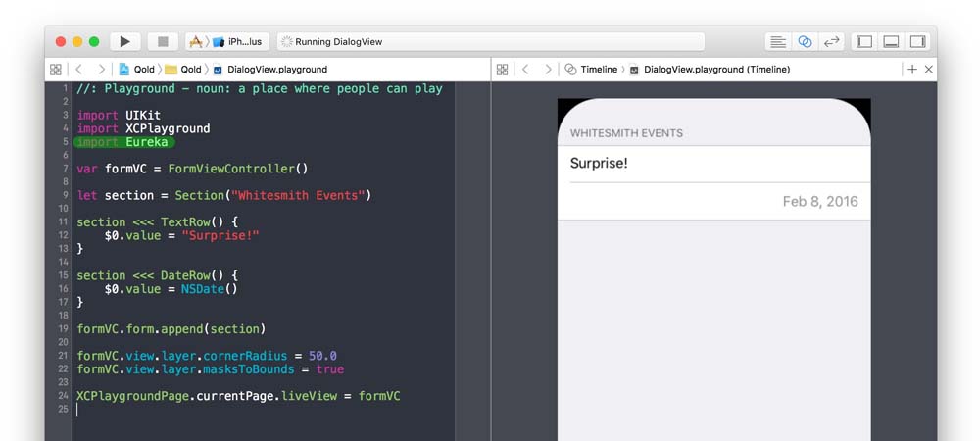This screenshot has height=441, width=980.
Task: Toggle the Navigator panel
Action: click(x=864, y=42)
